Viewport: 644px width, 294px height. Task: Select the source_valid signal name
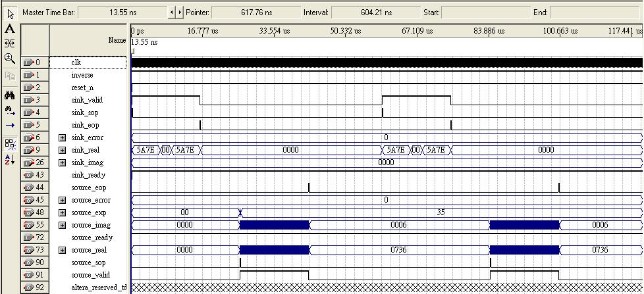(90, 275)
